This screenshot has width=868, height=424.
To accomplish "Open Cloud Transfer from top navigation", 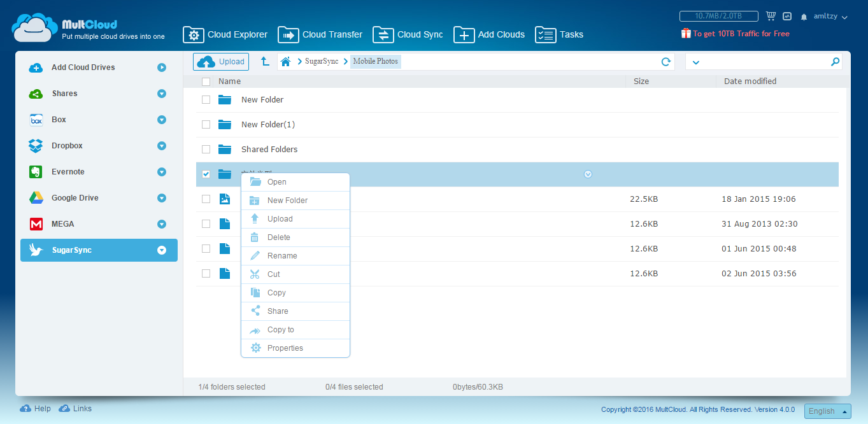I will [x=320, y=35].
